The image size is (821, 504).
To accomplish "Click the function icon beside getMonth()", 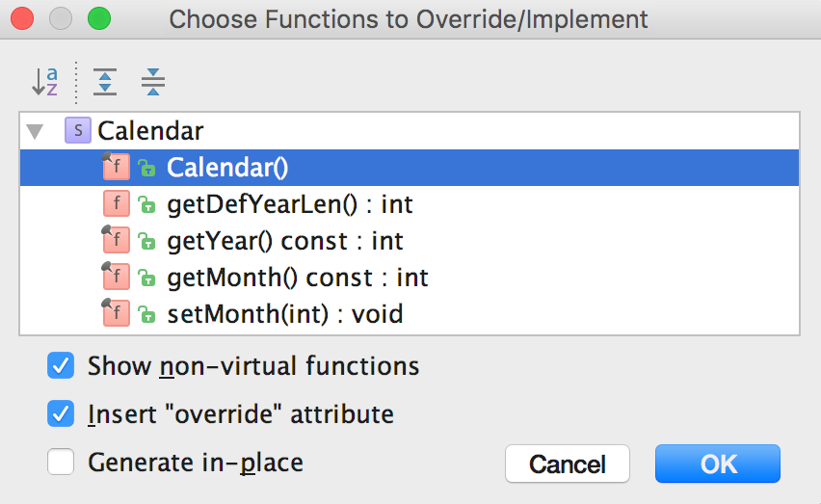I will click(x=116, y=278).
